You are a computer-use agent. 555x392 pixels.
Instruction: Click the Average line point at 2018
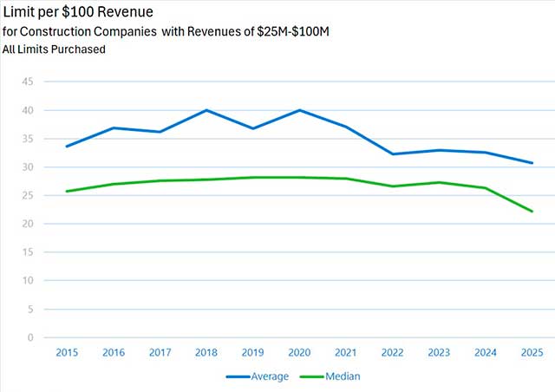206,110
